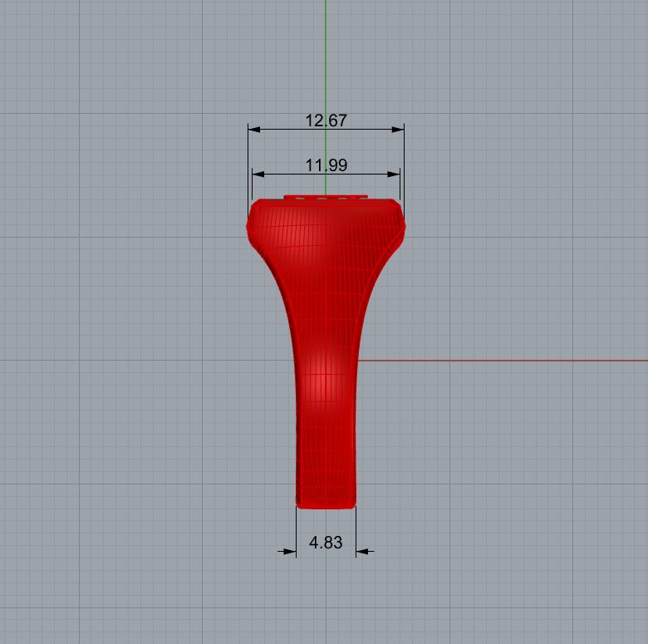Click the green Y-axis line at top
The image size is (648, 644).
(326, 54)
